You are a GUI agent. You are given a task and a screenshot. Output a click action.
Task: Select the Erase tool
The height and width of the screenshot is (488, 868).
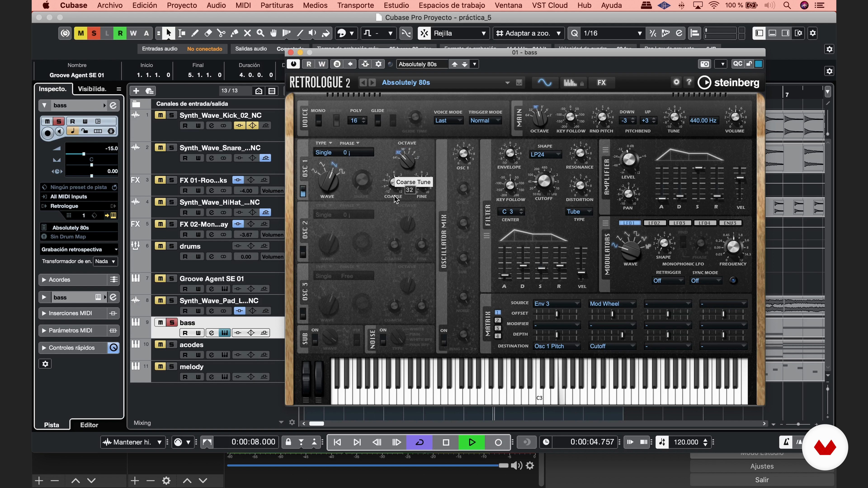click(208, 33)
